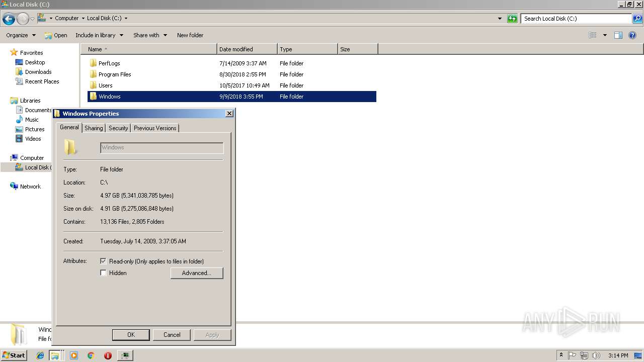Open Action Center flag icon
644x362 pixels.
[x=572, y=355]
